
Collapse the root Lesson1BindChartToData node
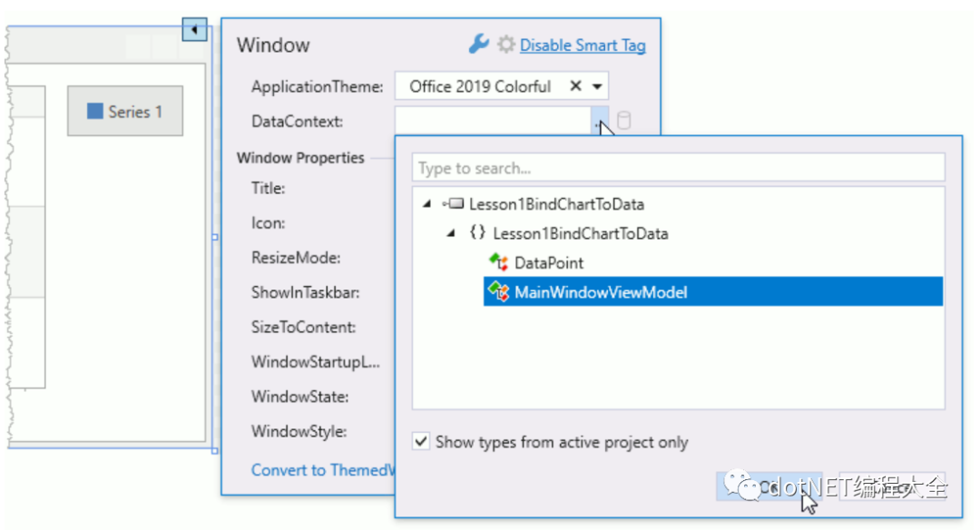point(427,204)
